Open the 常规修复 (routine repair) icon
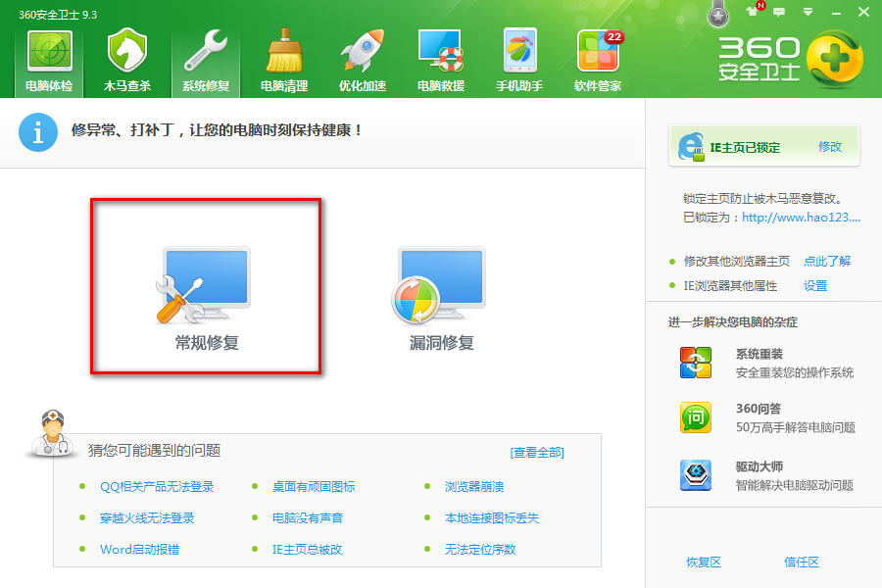This screenshot has height=588, width=882. [206, 286]
